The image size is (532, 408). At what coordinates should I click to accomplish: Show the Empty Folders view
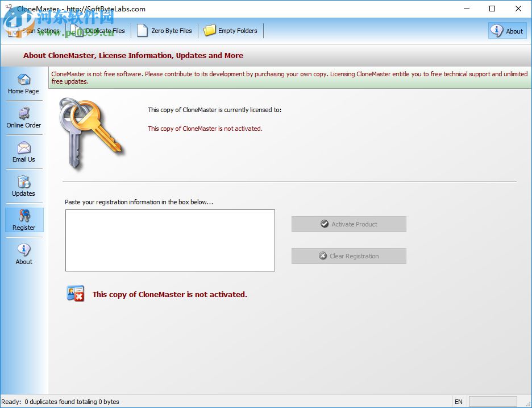230,31
